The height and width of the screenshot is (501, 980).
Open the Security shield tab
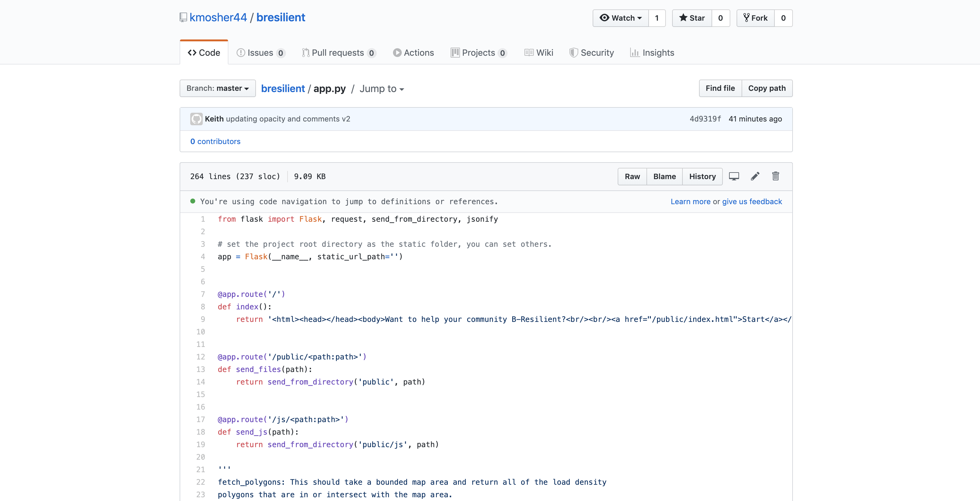(x=592, y=53)
